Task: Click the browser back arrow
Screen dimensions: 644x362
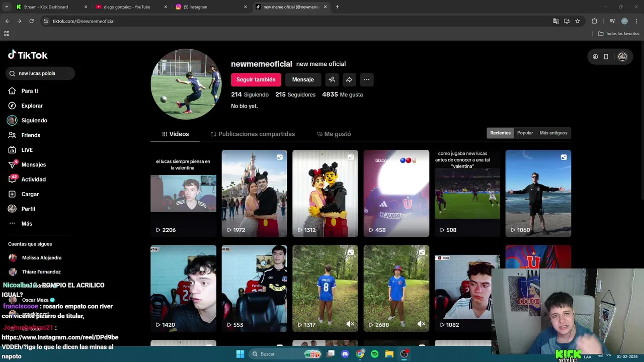Action: coord(7,21)
